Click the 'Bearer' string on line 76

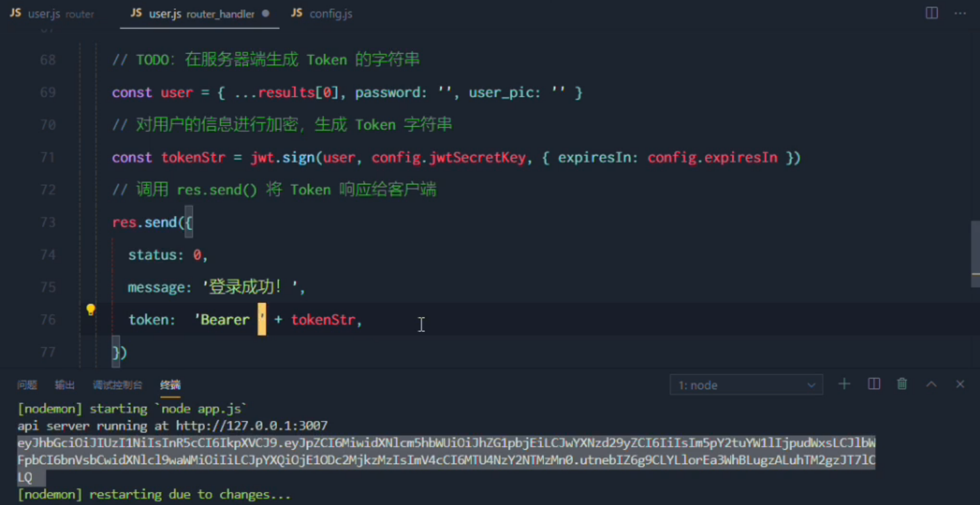click(x=229, y=320)
